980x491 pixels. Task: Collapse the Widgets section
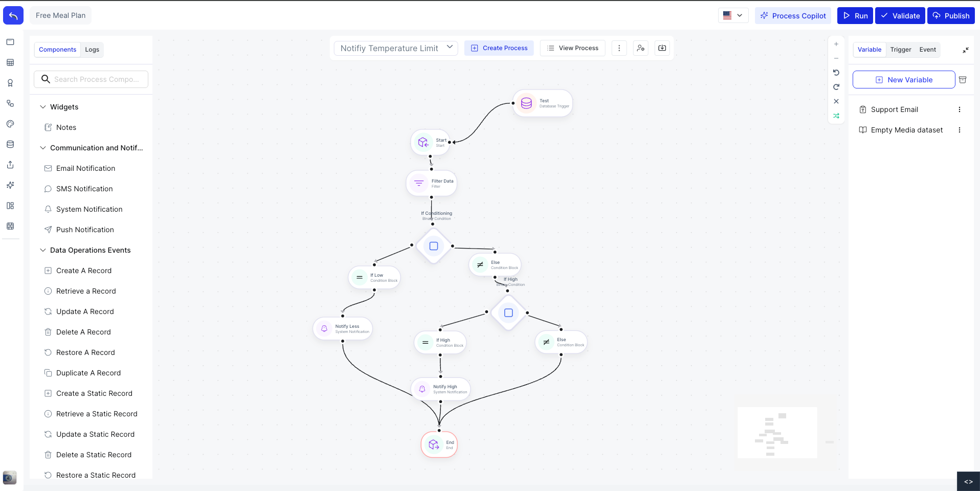(42, 107)
